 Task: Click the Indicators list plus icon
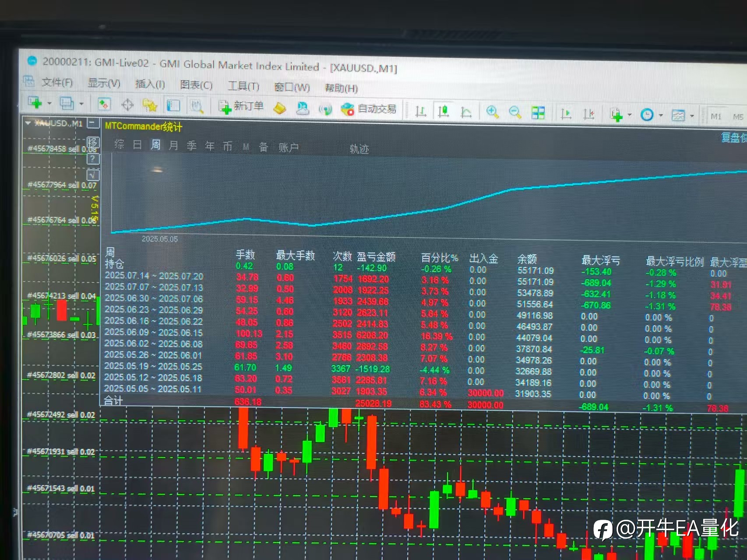pyautogui.click(x=617, y=115)
